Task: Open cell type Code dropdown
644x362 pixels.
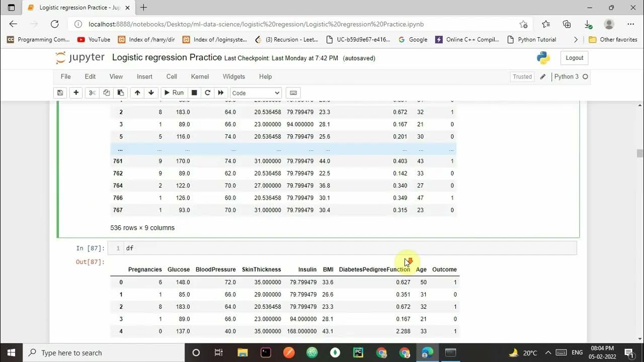Action: 256,93
